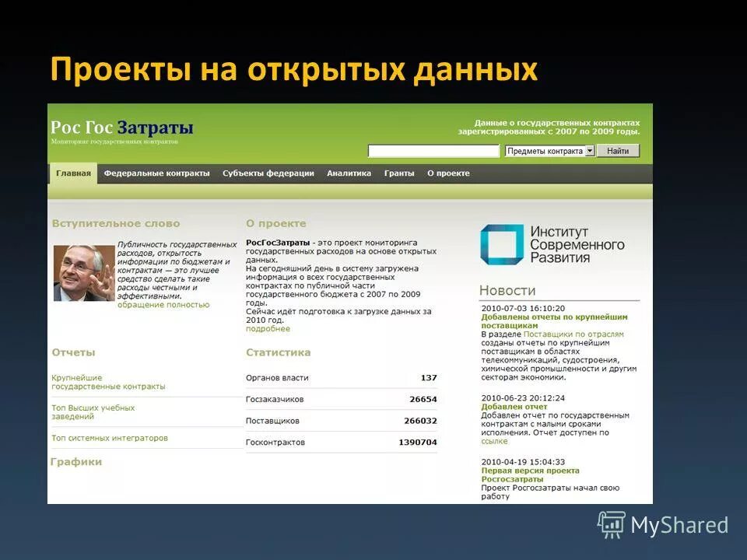Open Крупнейшие государственные контракты report
The image size is (747, 560).
click(x=109, y=382)
